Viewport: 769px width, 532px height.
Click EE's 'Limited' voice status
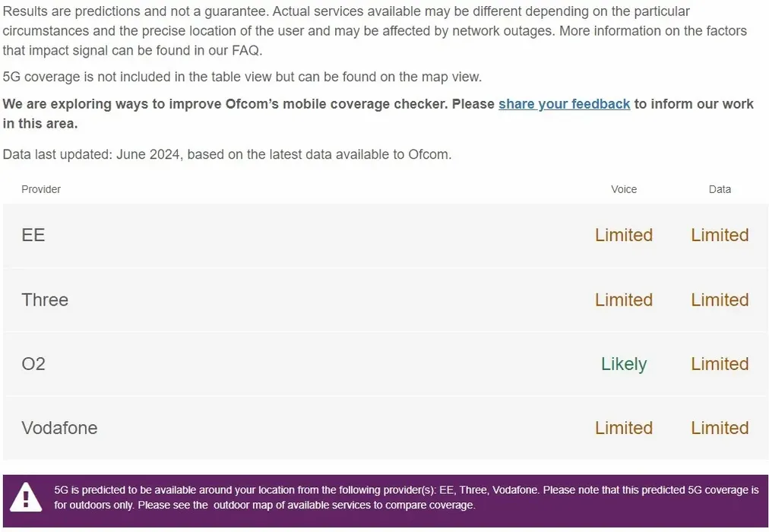624,236
